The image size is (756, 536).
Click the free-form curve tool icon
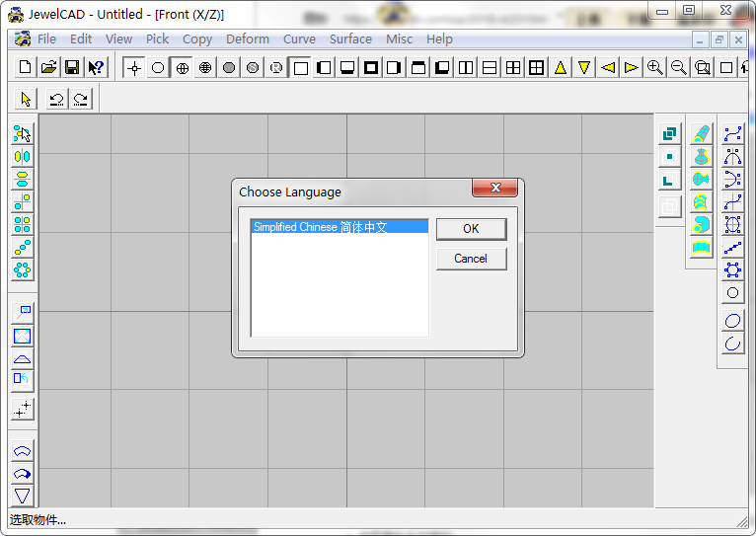(x=732, y=134)
